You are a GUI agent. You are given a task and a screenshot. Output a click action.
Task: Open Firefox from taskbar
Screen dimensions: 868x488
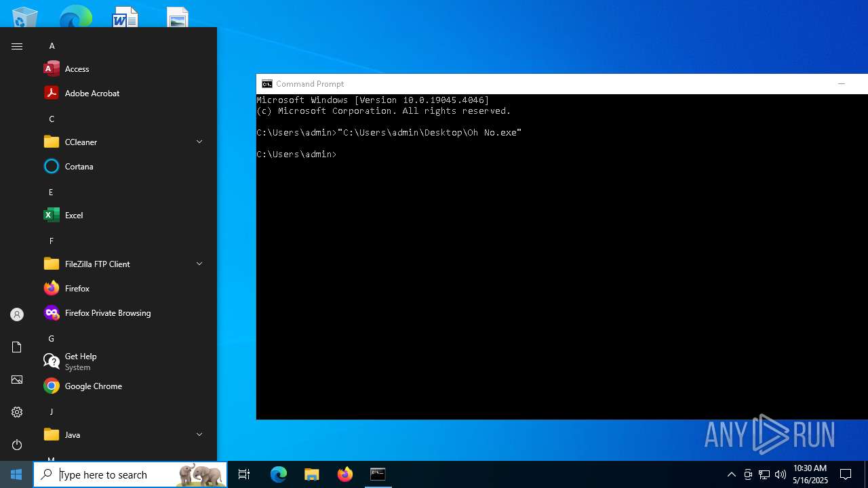click(345, 474)
